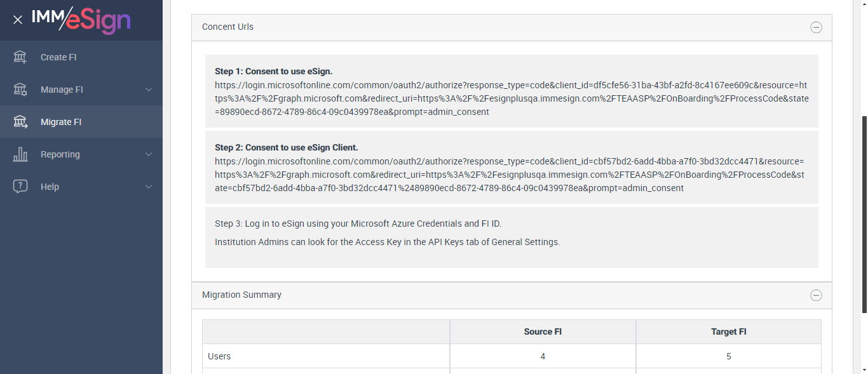
Task: Click the Step 2 eSign Client consent URL
Action: (508, 175)
